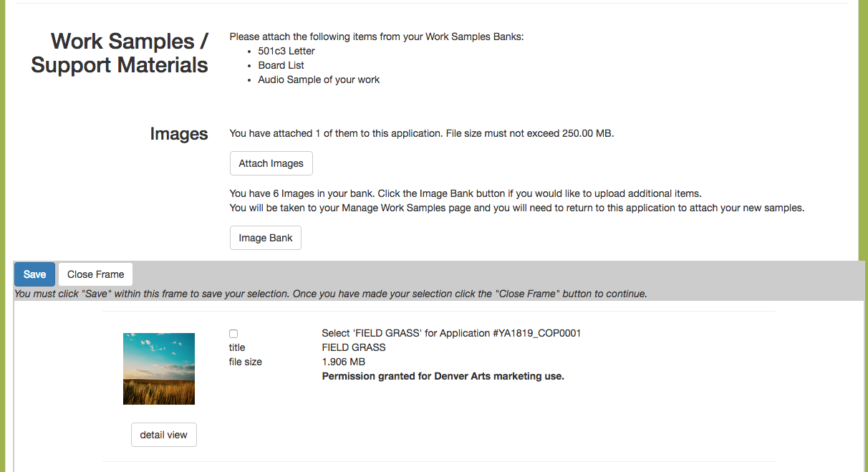Click the Images section heading
868x472 pixels.
[179, 134]
